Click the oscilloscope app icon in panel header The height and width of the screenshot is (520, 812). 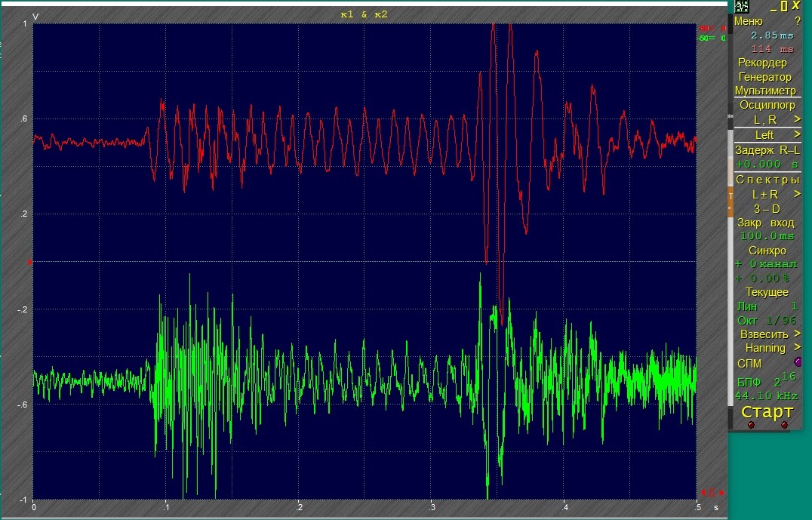[742, 6]
